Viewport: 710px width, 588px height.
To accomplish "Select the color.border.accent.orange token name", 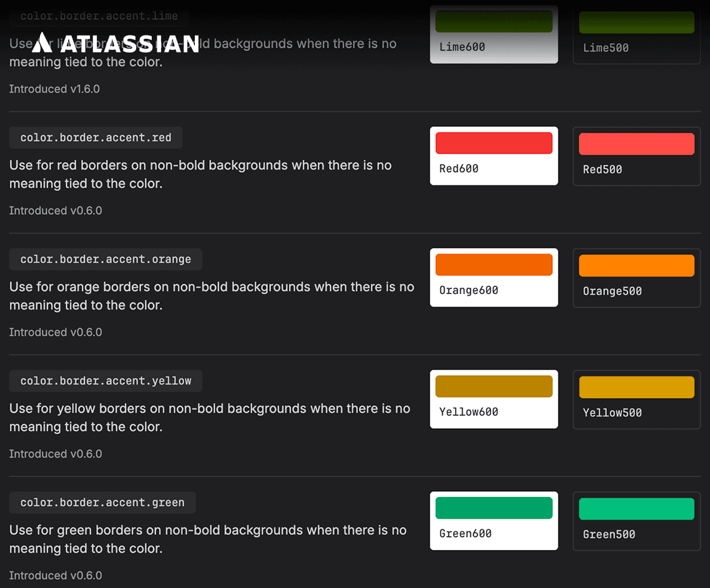I will pyautogui.click(x=105, y=259).
